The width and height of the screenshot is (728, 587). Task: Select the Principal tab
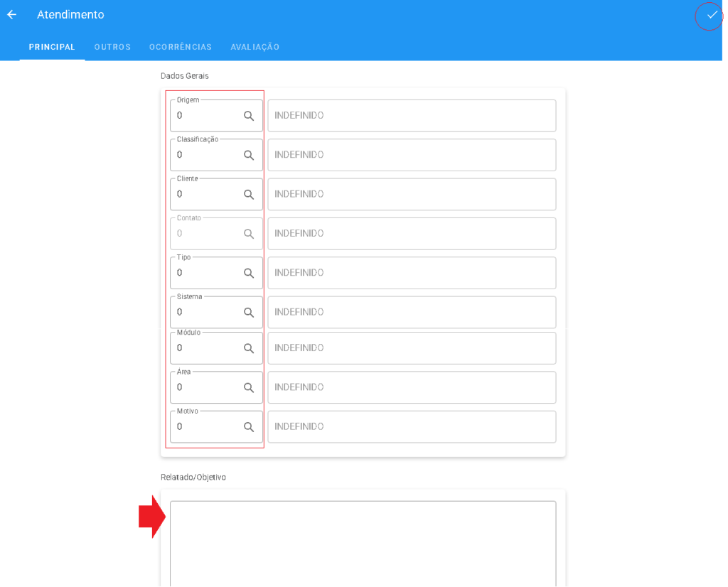point(52,47)
